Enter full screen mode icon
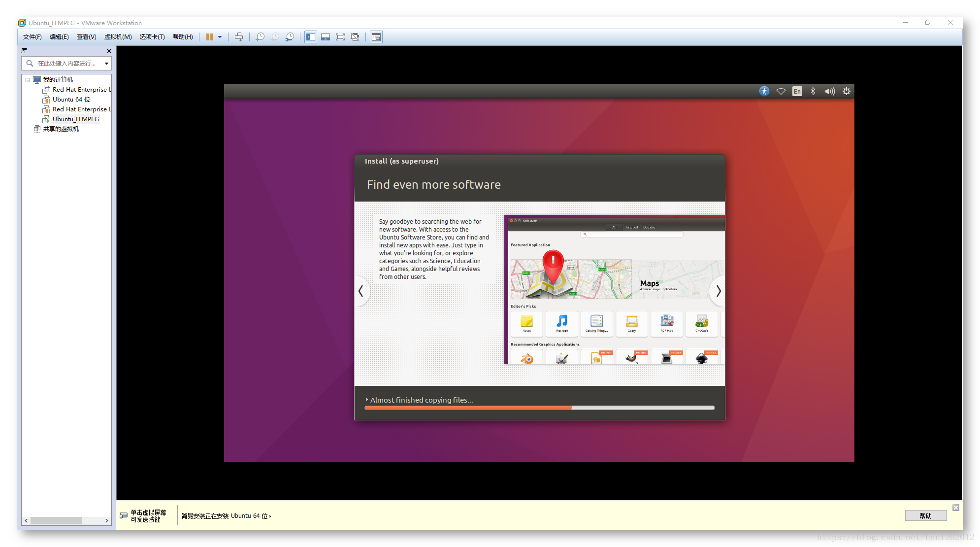 click(340, 37)
